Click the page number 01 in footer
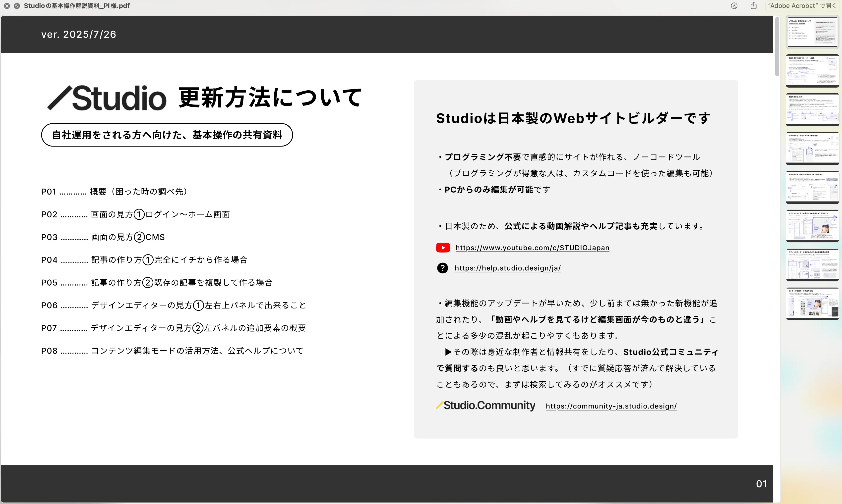842x504 pixels. tap(761, 484)
